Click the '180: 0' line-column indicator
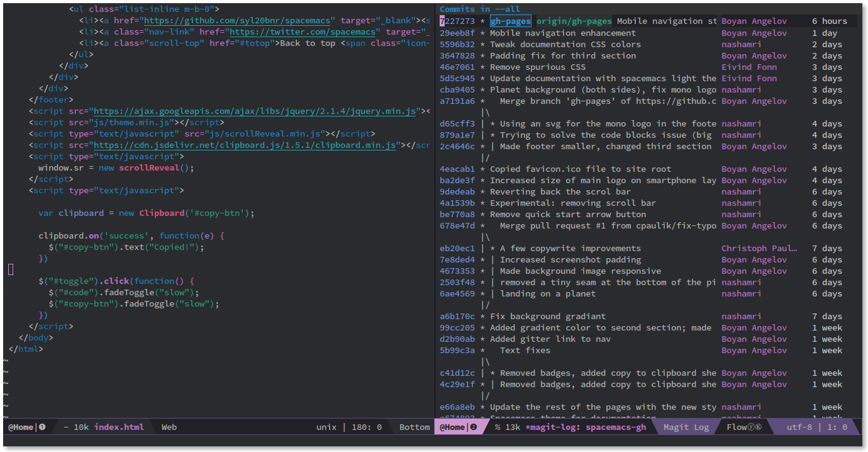868x452 pixels. coord(366,427)
